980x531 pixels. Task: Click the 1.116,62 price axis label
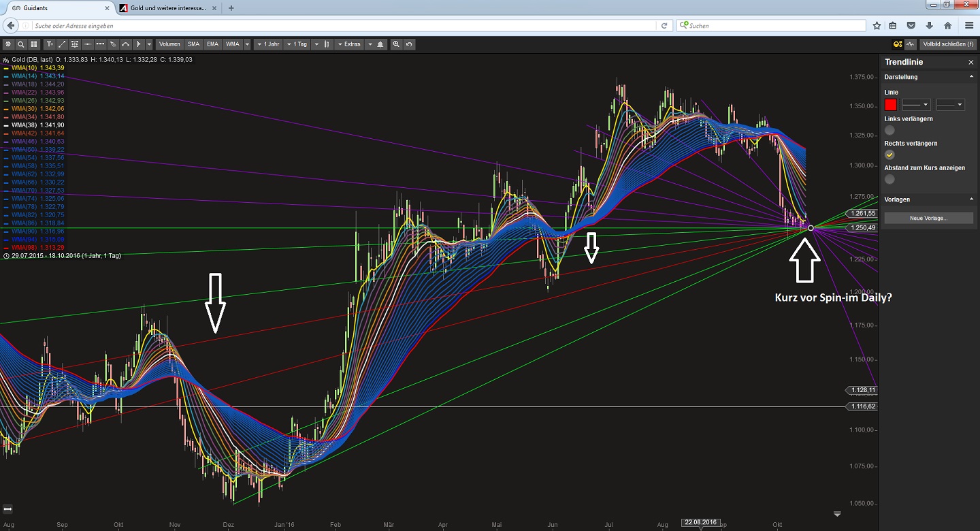[x=862, y=406]
